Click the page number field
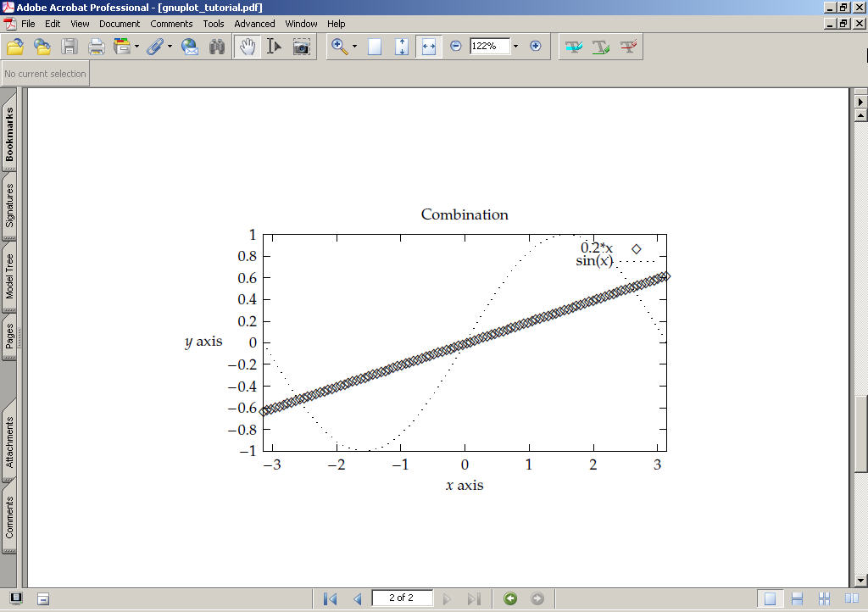Image resolution: width=868 pixels, height=612 pixels. (x=401, y=598)
